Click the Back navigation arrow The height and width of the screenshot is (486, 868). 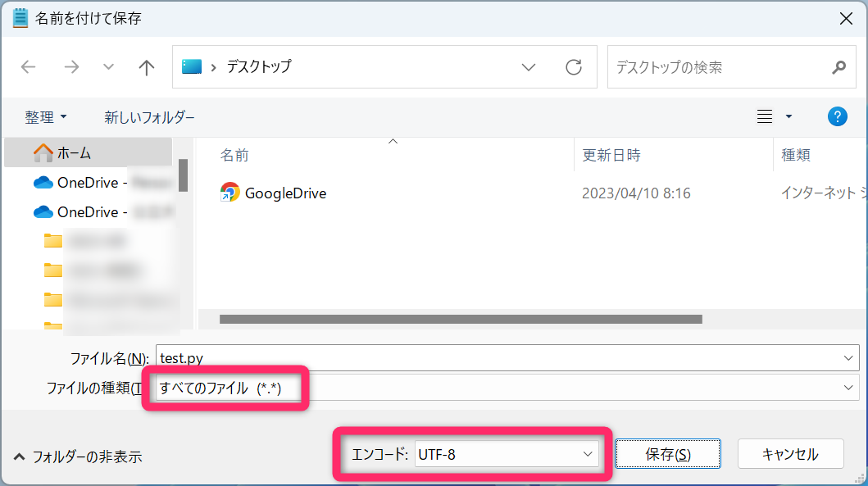pyautogui.click(x=29, y=67)
